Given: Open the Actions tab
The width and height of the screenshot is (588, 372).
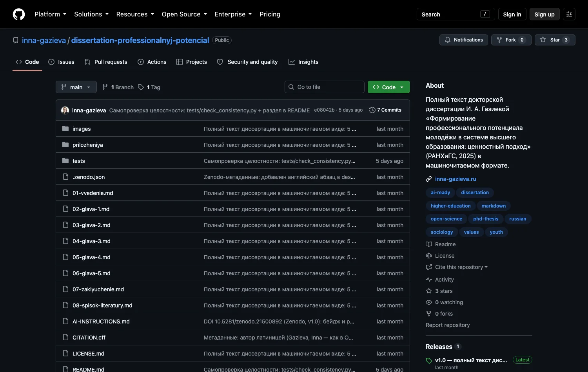Looking at the screenshot, I should [152, 62].
